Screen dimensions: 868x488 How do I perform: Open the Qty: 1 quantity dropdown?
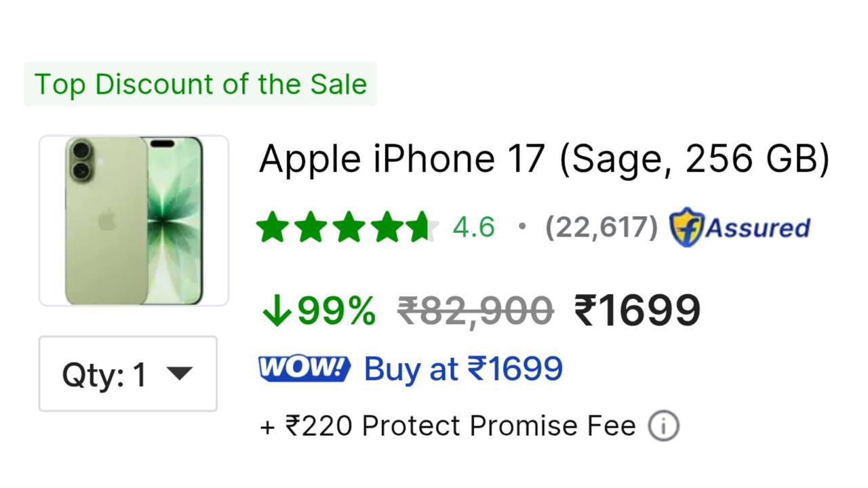coord(128,373)
